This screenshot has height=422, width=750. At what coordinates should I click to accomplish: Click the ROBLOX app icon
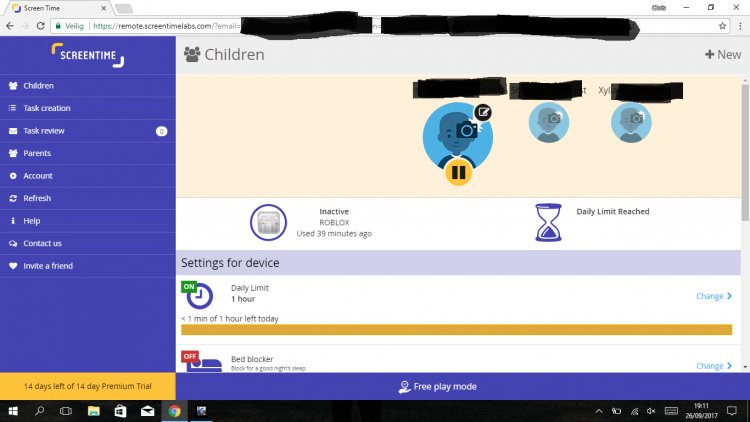point(268,222)
